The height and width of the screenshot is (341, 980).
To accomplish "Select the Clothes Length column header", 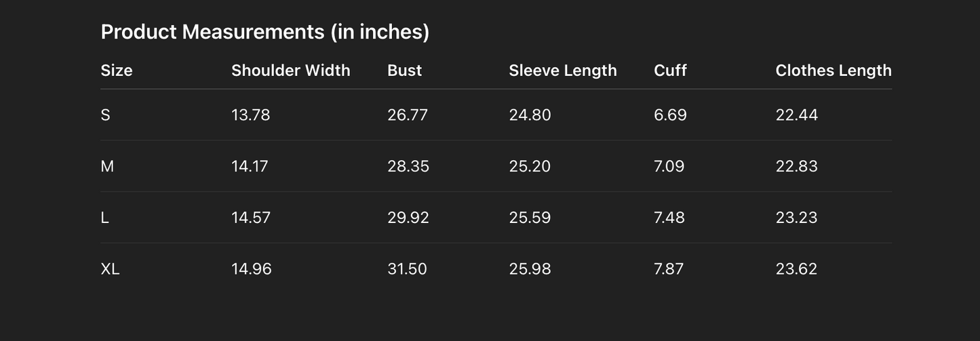I will (x=833, y=71).
